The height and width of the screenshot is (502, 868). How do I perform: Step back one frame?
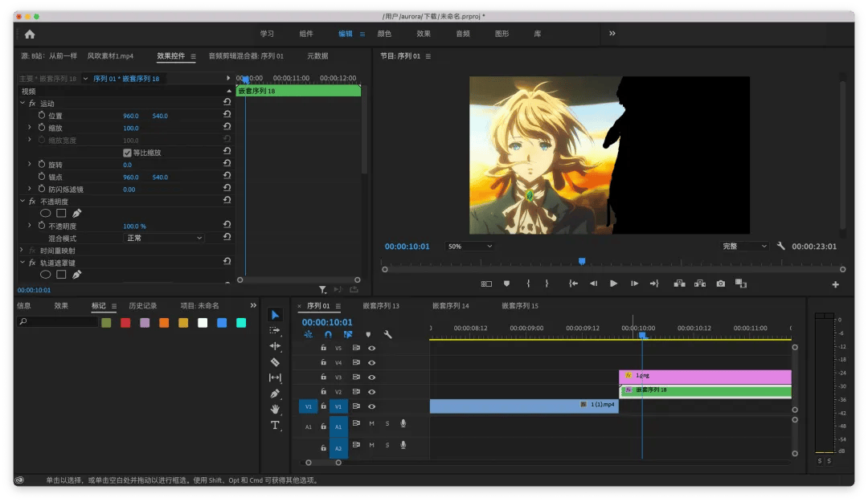[x=593, y=284]
